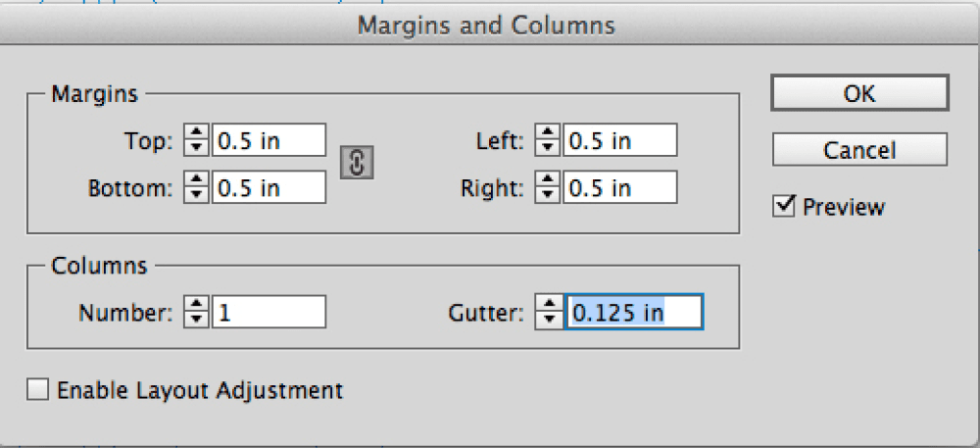The width and height of the screenshot is (980, 448).
Task: Increase Left margin with up stepper arrow
Action: pos(548,132)
